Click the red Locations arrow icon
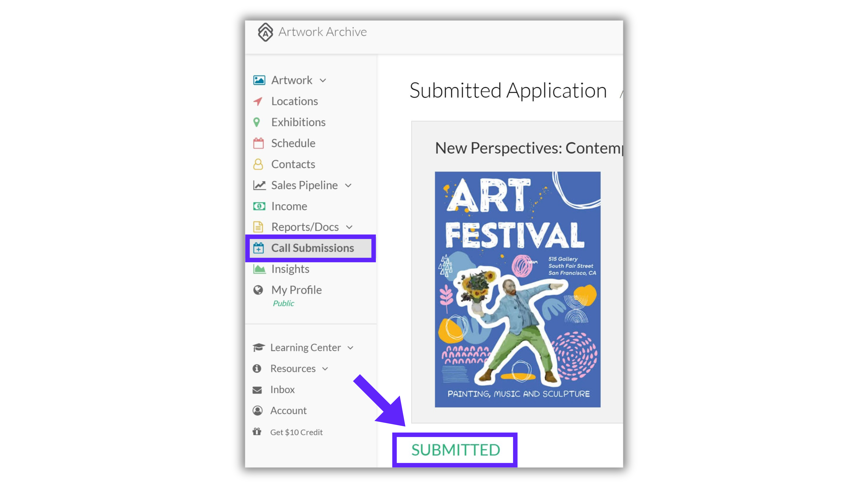 pyautogui.click(x=258, y=101)
